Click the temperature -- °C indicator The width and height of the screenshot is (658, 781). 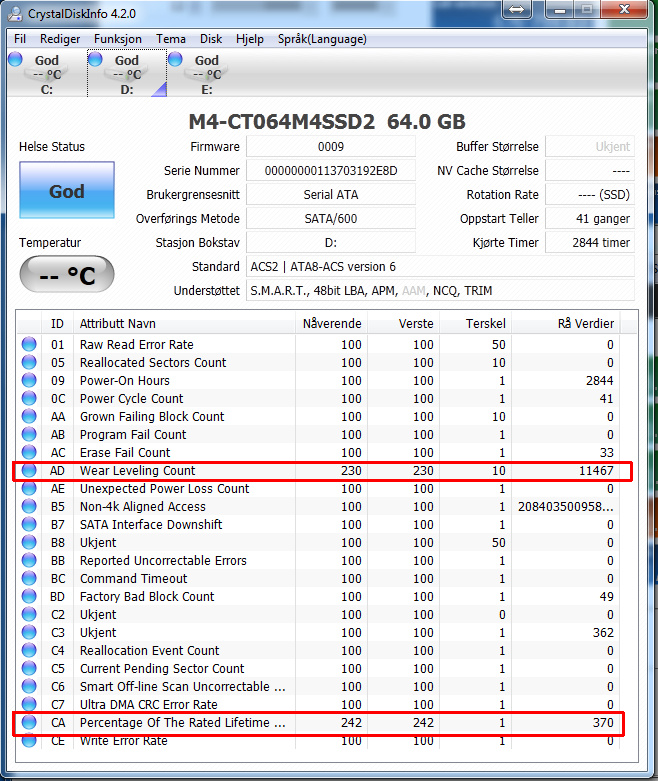[x=67, y=274]
